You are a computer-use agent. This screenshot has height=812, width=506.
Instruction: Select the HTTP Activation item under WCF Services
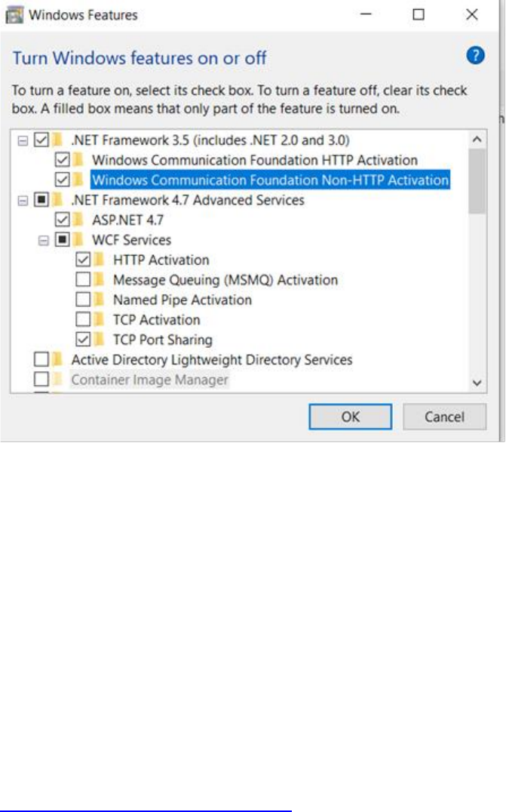[161, 260]
